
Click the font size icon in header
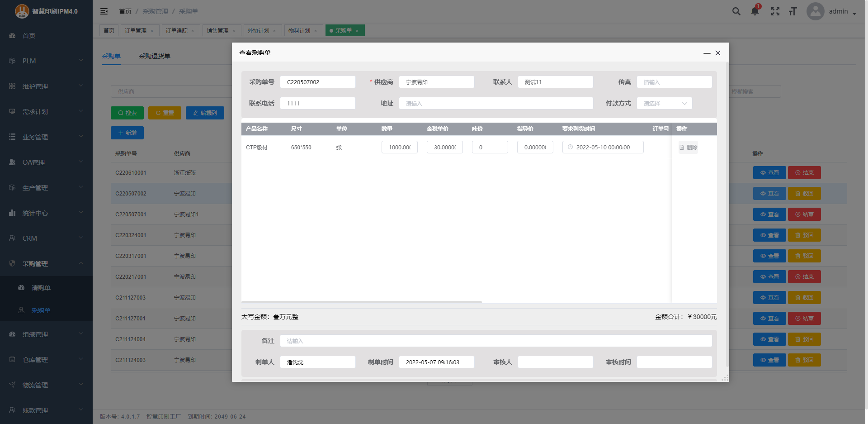point(793,11)
